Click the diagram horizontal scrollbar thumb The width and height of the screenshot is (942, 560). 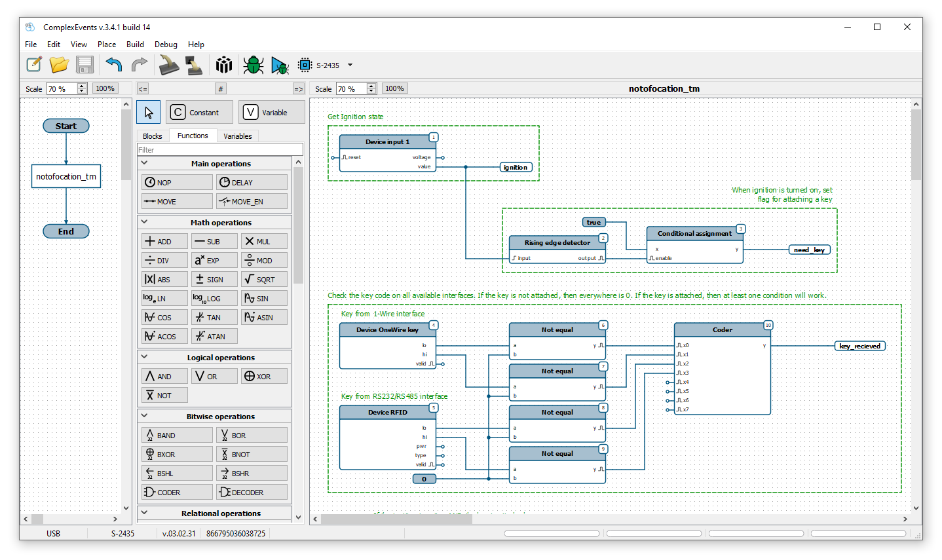pos(396,519)
